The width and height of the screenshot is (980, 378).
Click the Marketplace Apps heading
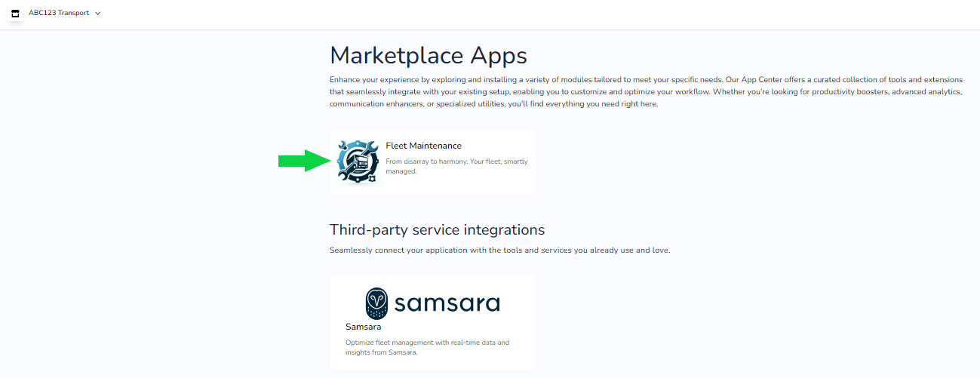tap(429, 55)
